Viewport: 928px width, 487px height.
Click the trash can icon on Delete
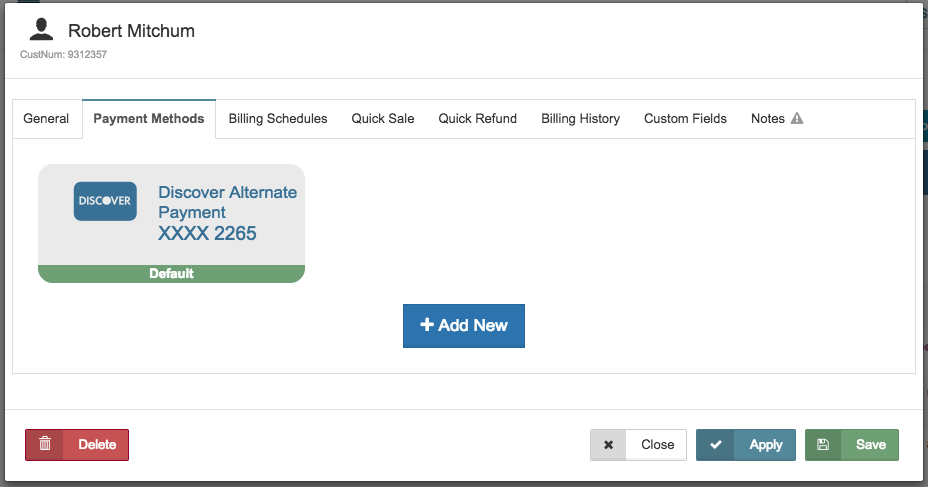[x=45, y=444]
